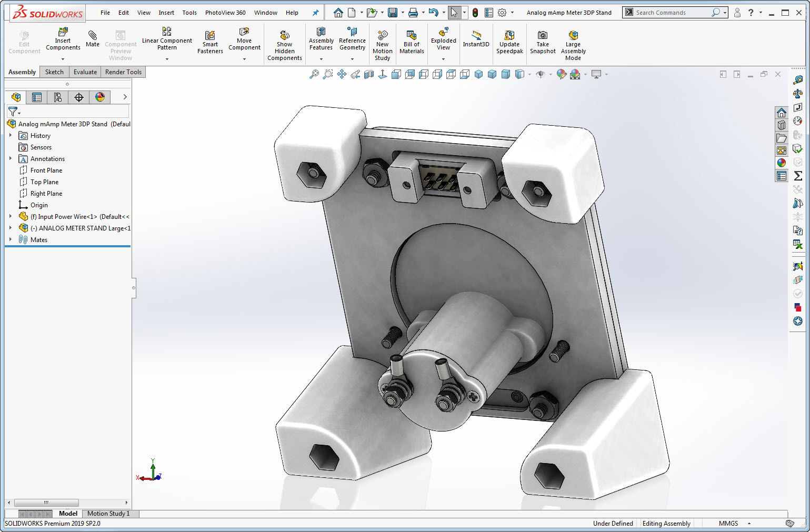
Task: Click the Take Snapshot icon
Action: 543,35
